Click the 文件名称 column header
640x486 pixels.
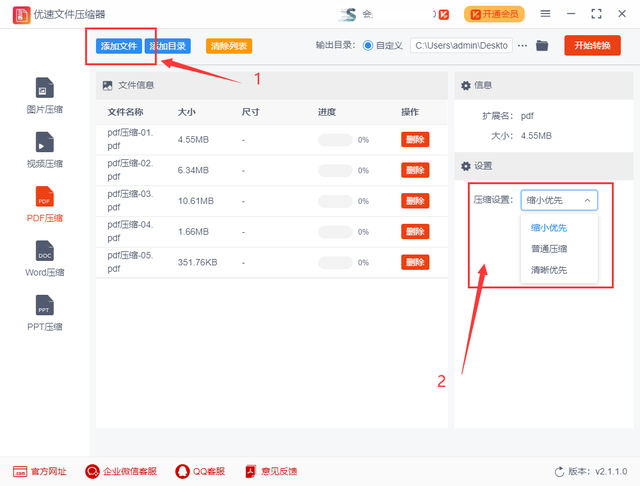coord(125,112)
